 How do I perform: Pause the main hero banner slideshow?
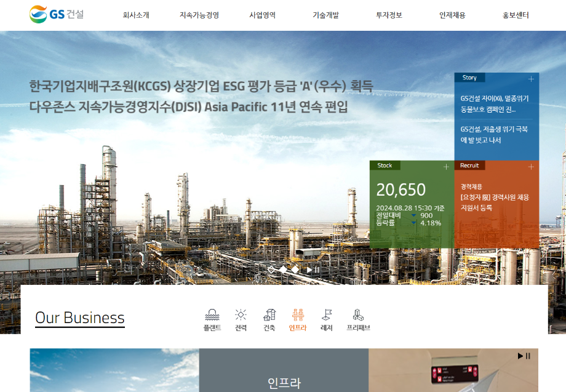[x=317, y=270]
